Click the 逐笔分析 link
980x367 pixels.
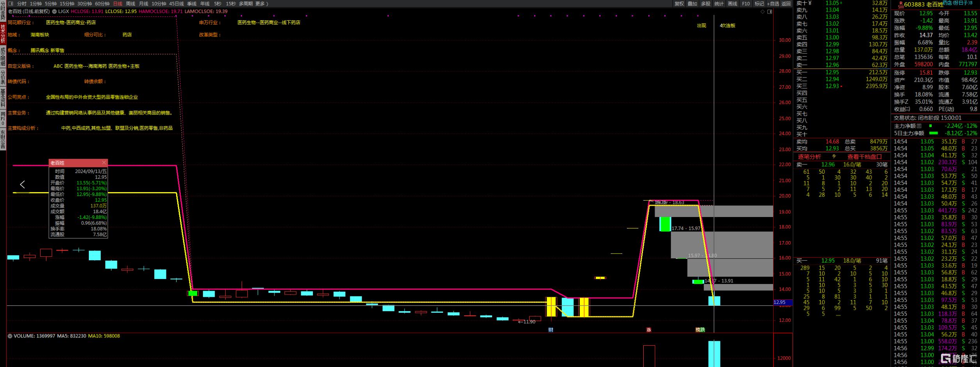pyautogui.click(x=809, y=157)
